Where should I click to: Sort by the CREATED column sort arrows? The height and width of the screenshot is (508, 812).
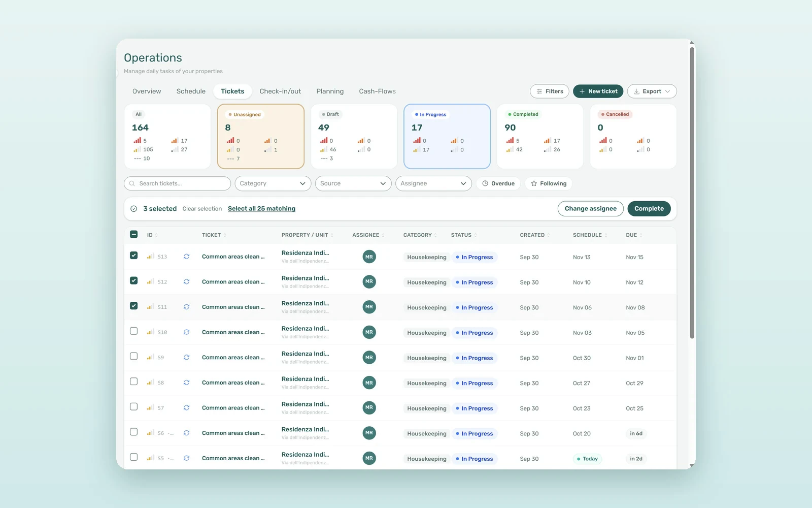(549, 235)
